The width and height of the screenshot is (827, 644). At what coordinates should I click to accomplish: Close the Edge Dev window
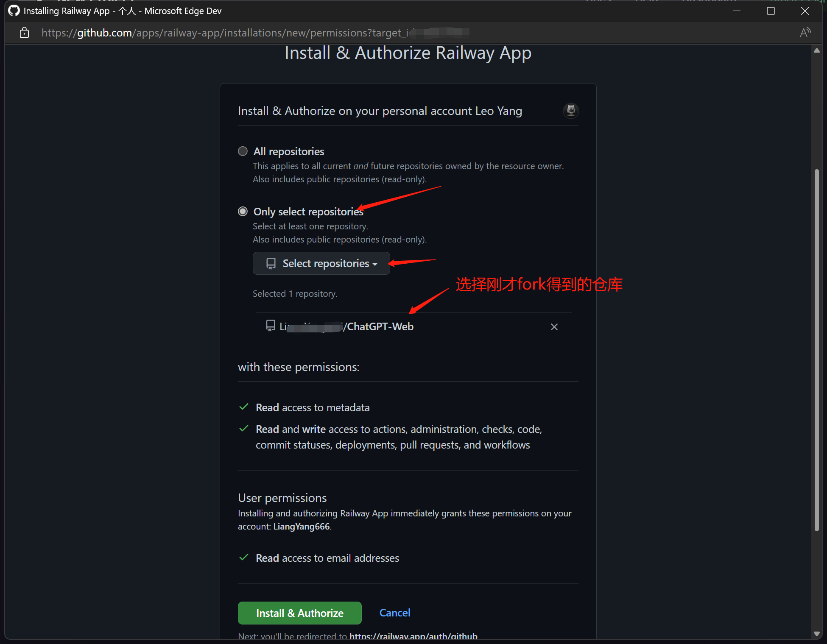point(805,11)
